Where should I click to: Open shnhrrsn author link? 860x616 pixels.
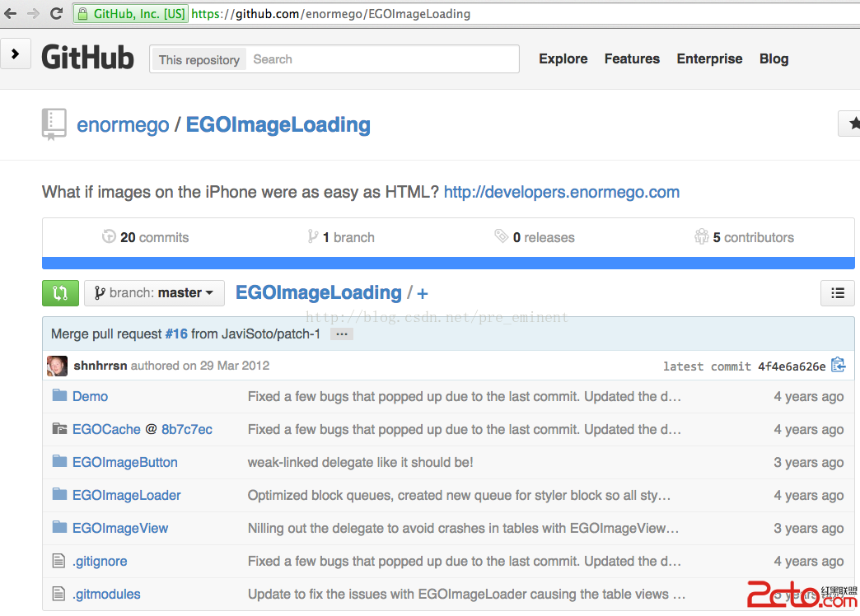click(x=100, y=366)
